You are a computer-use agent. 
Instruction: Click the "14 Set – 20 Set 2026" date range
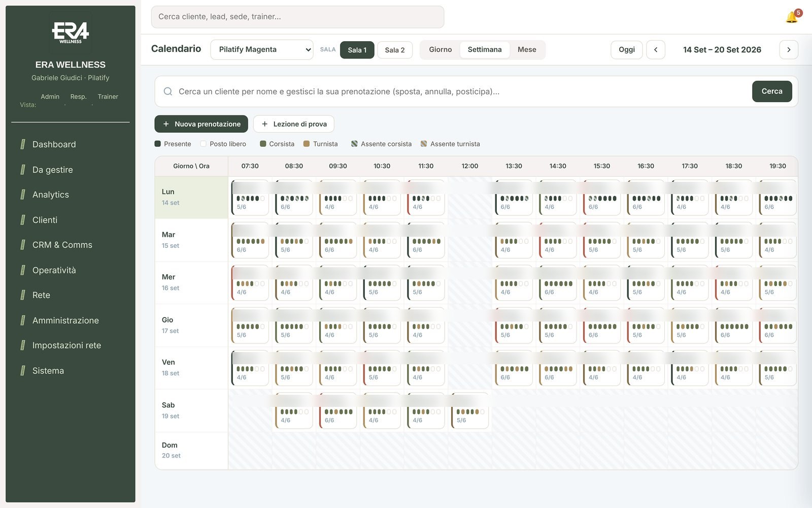(722, 50)
